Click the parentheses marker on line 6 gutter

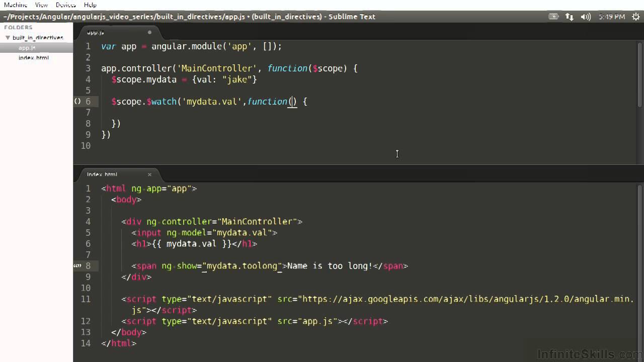77,102
